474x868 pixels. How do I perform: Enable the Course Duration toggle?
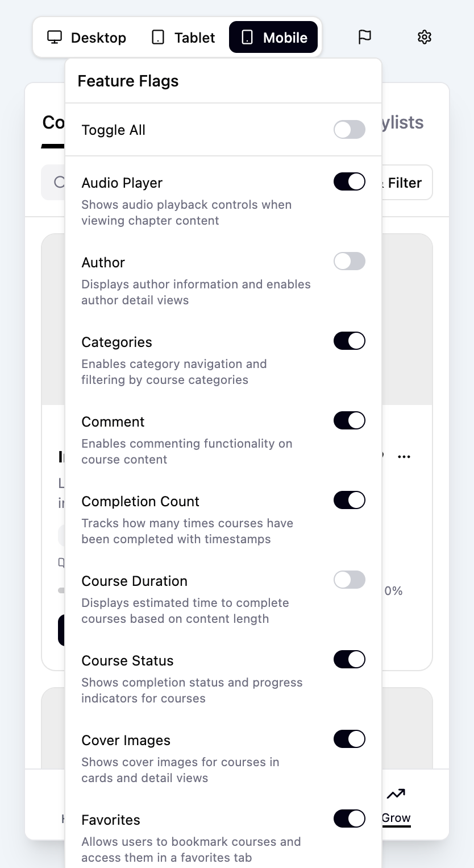pyautogui.click(x=349, y=580)
